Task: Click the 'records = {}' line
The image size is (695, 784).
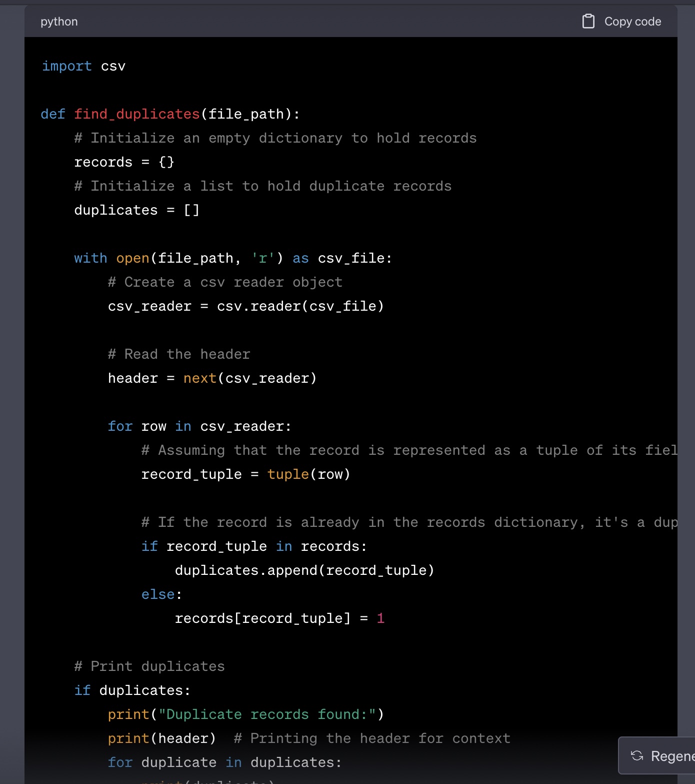Action: 124,162
